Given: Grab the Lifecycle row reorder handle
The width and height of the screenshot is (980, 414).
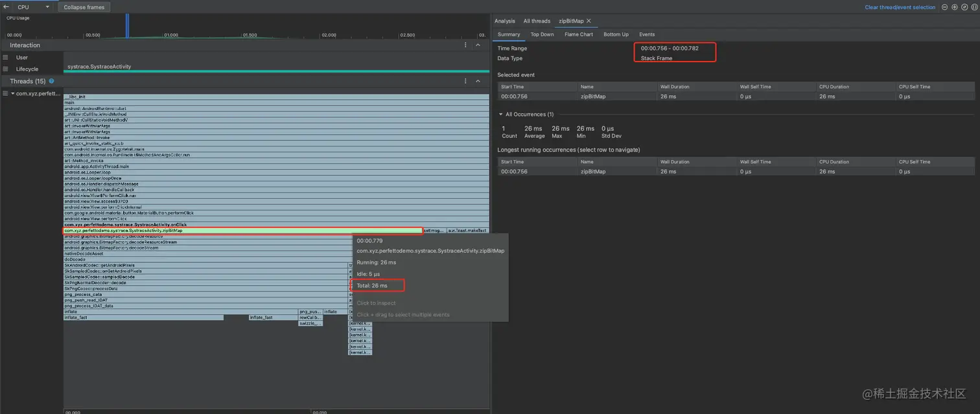Looking at the screenshot, I should (5, 69).
